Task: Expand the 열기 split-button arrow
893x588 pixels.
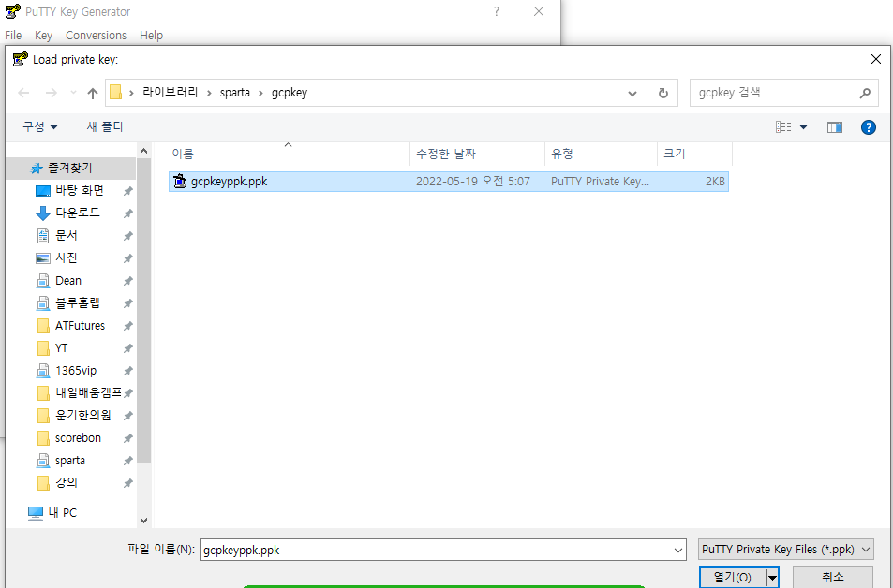Action: [773, 578]
